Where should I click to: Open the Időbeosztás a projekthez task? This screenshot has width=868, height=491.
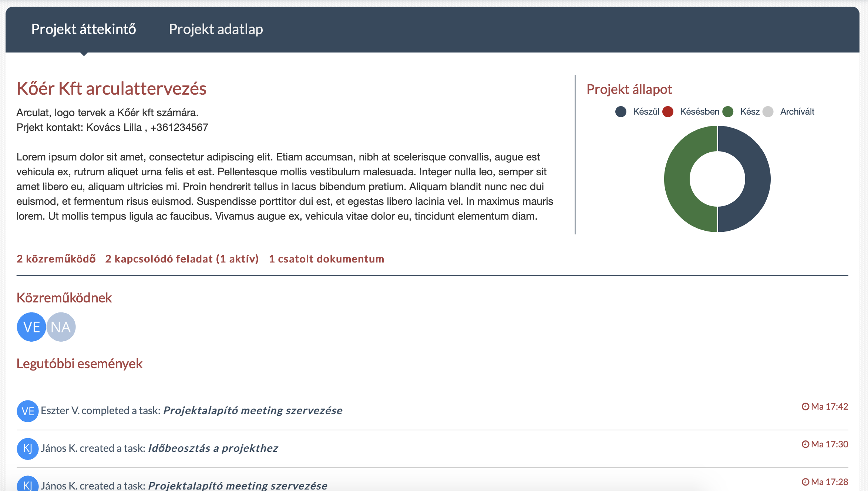point(213,448)
